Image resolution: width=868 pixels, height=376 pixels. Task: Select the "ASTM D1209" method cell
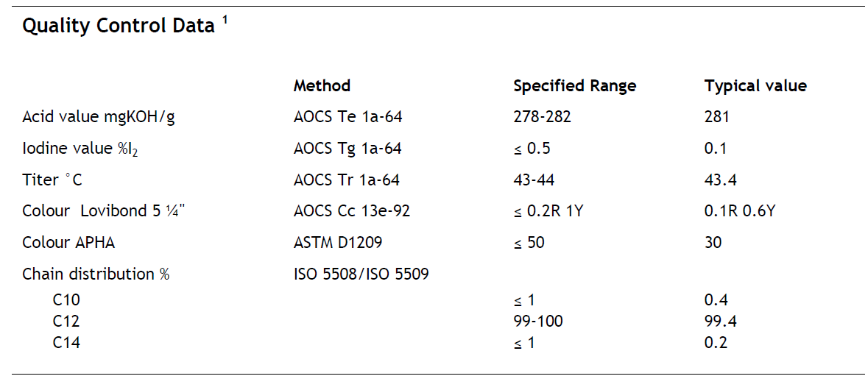pos(338,243)
